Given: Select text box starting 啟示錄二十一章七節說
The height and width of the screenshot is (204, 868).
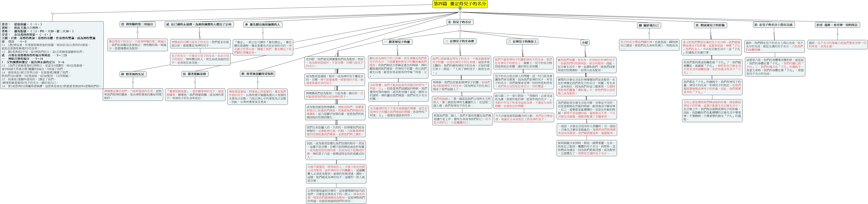Looking at the screenshot, I should tap(524, 101).
